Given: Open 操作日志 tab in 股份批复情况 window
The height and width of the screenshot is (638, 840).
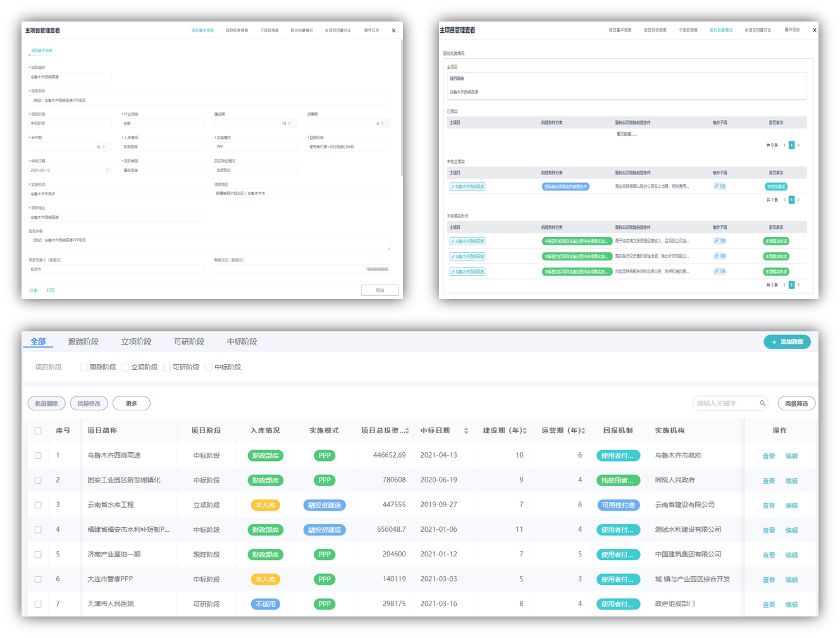Looking at the screenshot, I should (x=792, y=30).
